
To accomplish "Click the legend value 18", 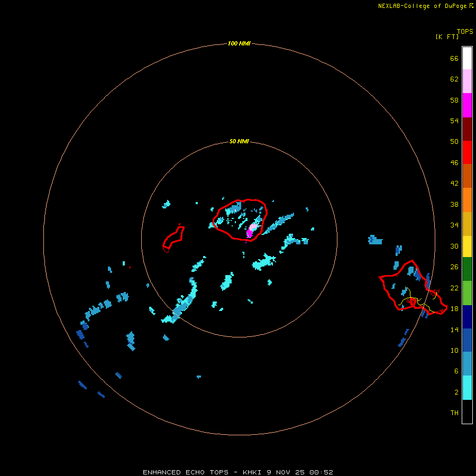I will click(x=454, y=308).
